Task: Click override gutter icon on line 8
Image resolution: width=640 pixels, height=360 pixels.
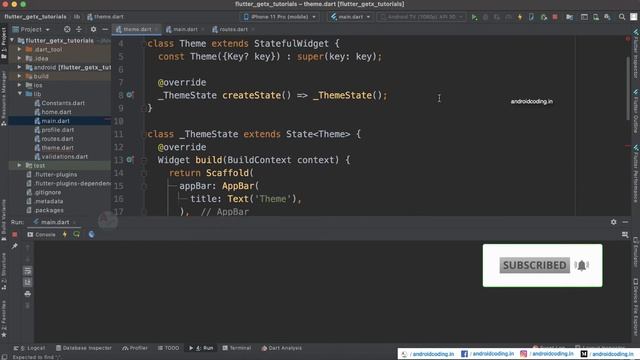Action: [x=130, y=95]
